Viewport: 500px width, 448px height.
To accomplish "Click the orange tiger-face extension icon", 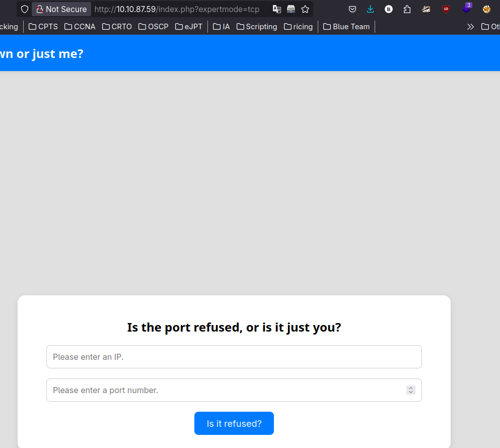I will point(486,9).
